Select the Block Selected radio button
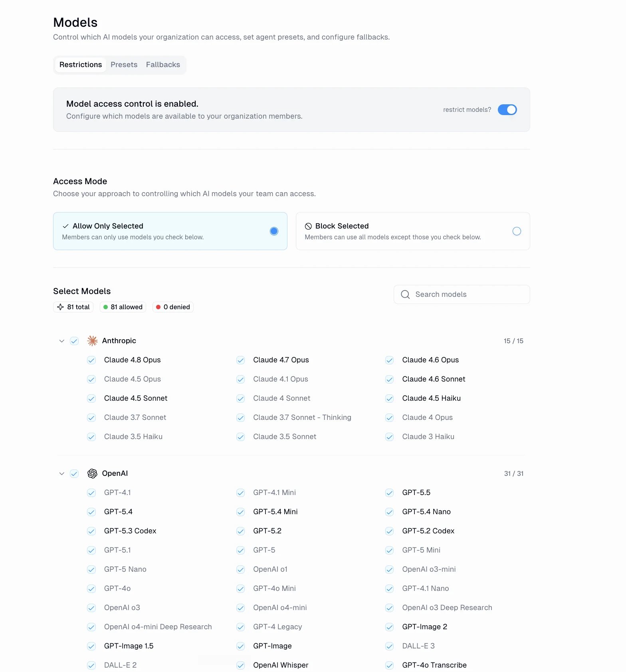The height and width of the screenshot is (672, 626). click(517, 231)
